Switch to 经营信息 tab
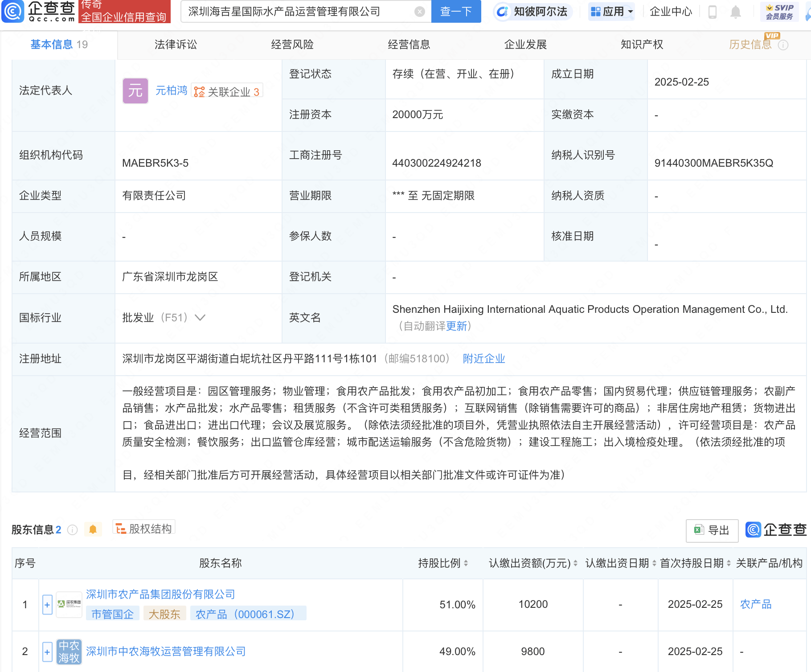 (409, 45)
